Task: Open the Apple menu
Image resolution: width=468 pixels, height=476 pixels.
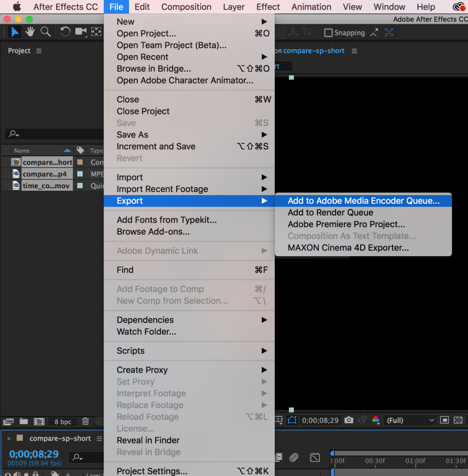Action: point(17,7)
